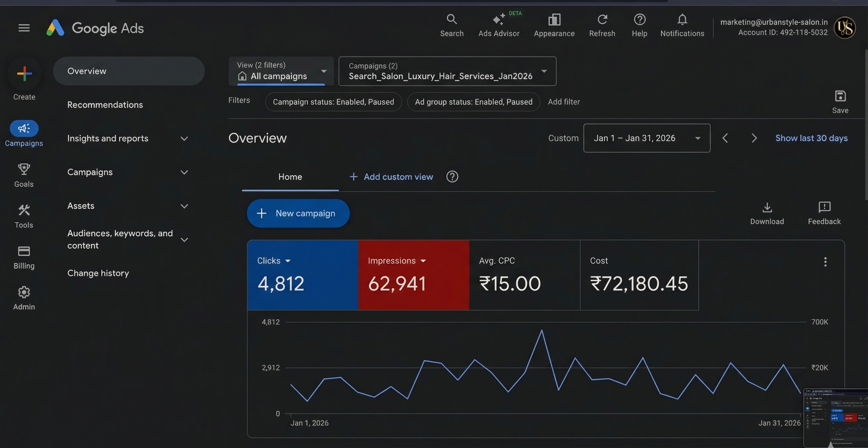This screenshot has width=868, height=448.
Task: Toggle the Campaign status filter chip
Action: point(333,102)
